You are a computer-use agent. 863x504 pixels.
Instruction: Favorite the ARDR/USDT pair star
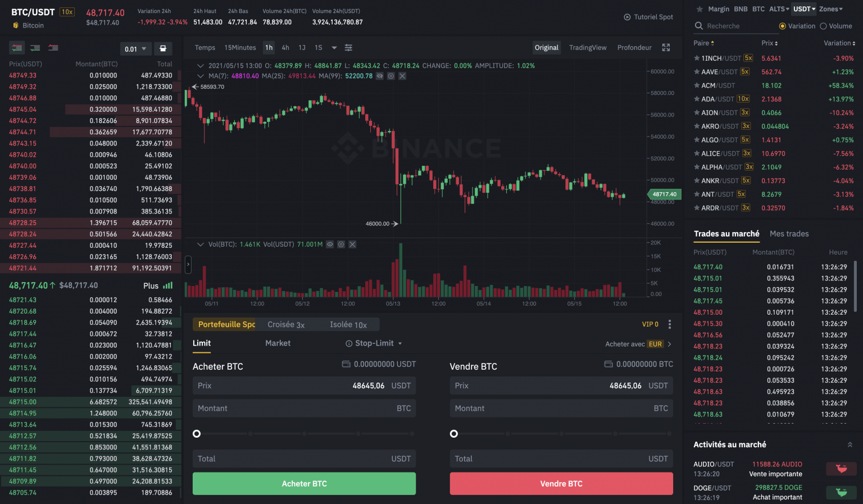pyautogui.click(x=697, y=208)
